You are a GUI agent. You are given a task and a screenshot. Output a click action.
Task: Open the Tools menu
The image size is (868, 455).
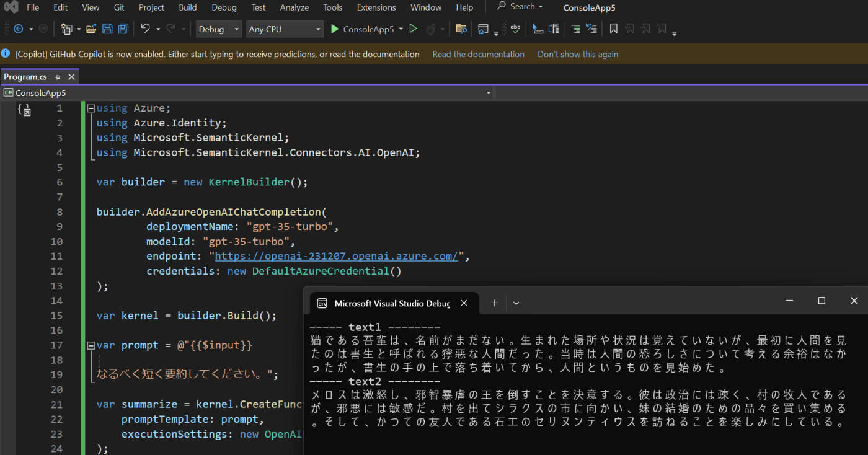point(332,7)
